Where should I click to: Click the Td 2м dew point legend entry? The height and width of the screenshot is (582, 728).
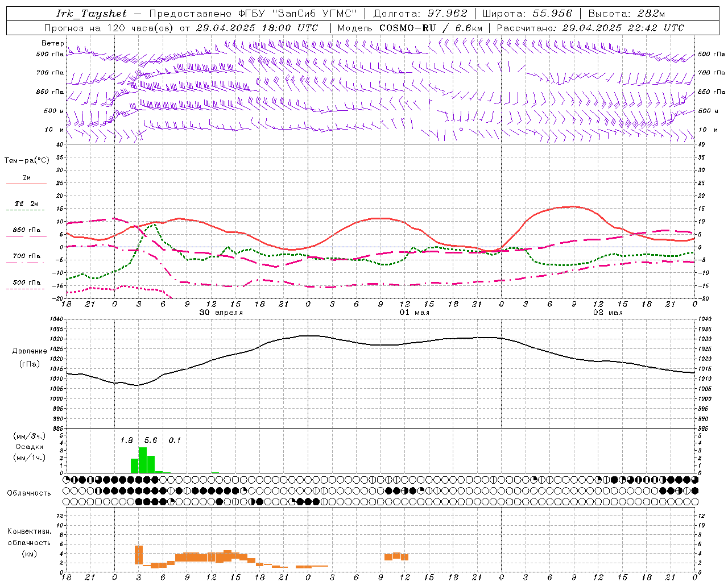click(x=26, y=206)
